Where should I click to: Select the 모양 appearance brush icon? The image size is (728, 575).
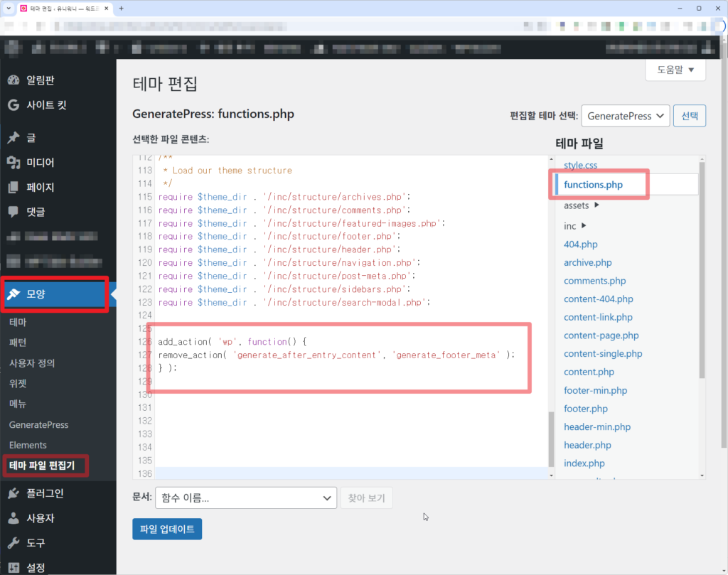[x=14, y=294]
